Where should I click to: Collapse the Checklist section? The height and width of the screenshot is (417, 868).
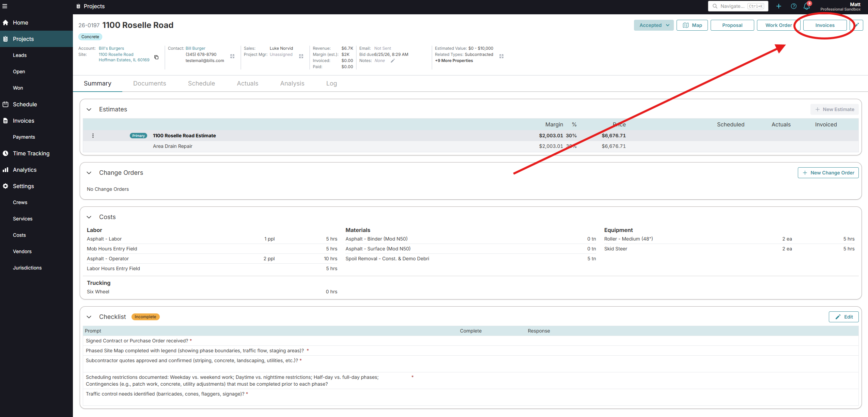[89, 317]
